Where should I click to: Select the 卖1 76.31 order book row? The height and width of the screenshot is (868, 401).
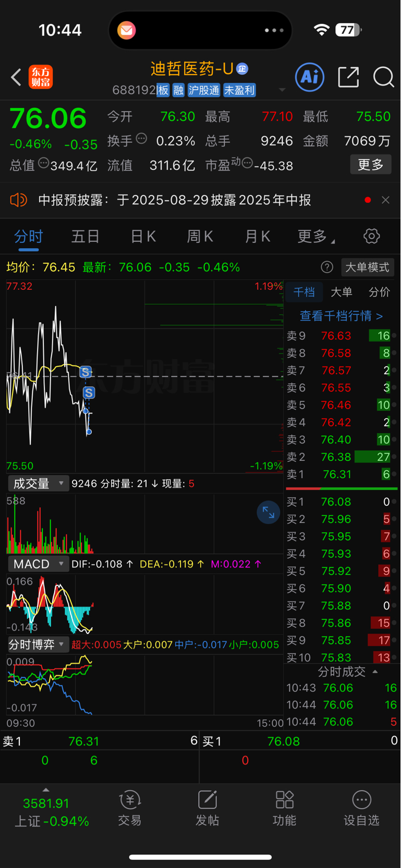tap(342, 474)
